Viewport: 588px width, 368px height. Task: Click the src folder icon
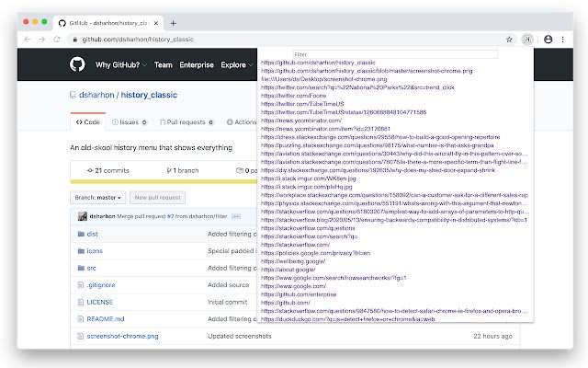pos(81,268)
